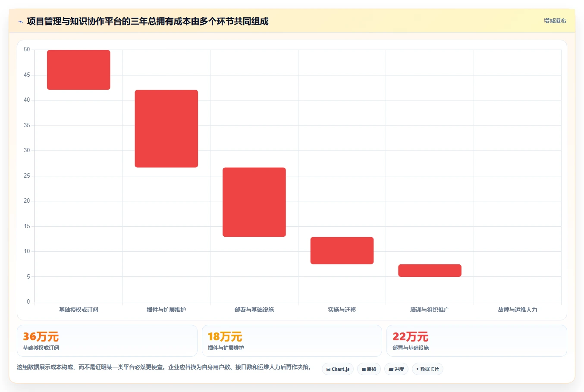Click the 部署与基础设施 axis label
Viewport: 584px width, 392px height.
(x=254, y=310)
